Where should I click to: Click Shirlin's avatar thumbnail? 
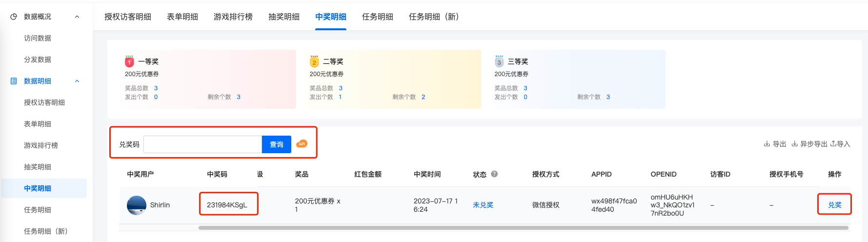point(137,205)
